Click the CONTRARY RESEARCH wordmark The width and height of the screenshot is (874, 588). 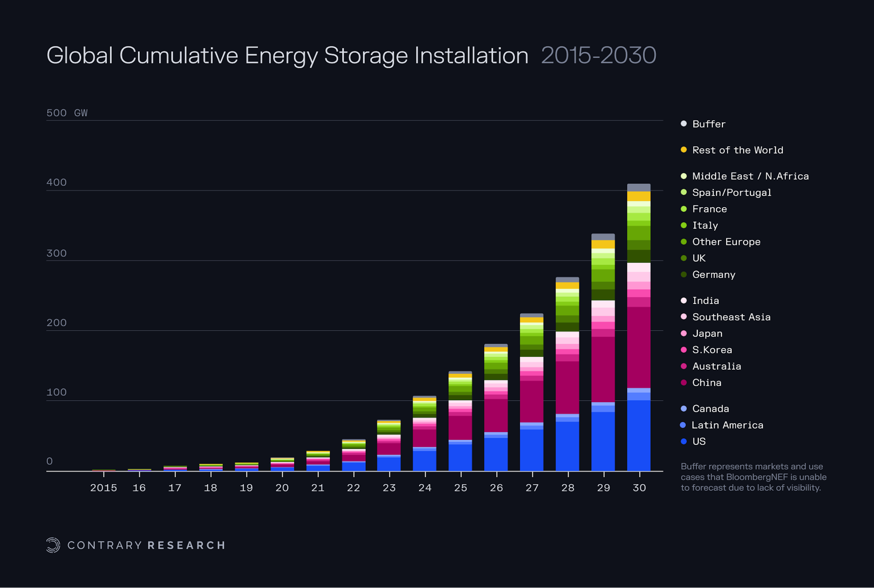click(x=146, y=545)
